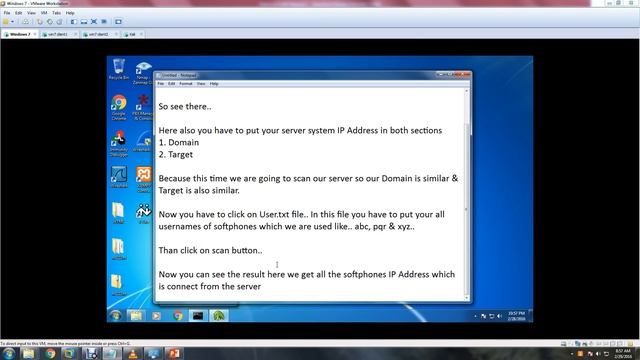Select the Wireshark desktop icon

119,177
